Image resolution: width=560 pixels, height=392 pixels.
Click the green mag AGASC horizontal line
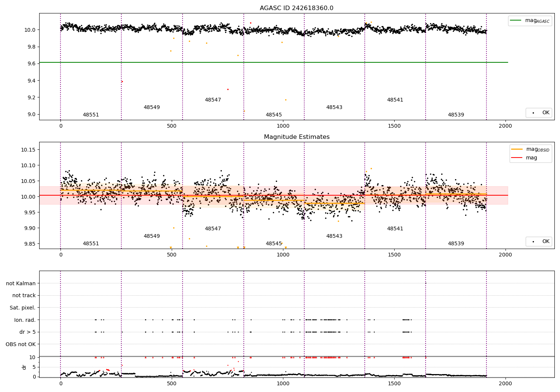click(274, 62)
